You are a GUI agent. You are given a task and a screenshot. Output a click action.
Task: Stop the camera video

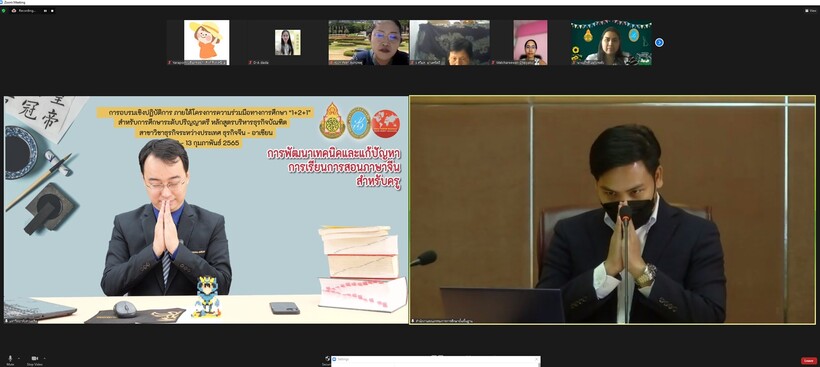point(35,360)
